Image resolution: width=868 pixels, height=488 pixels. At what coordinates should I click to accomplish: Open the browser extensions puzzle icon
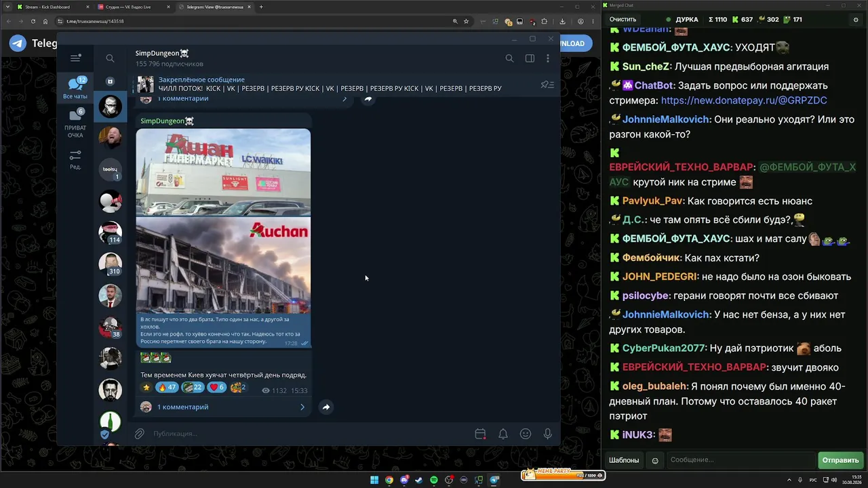544,21
